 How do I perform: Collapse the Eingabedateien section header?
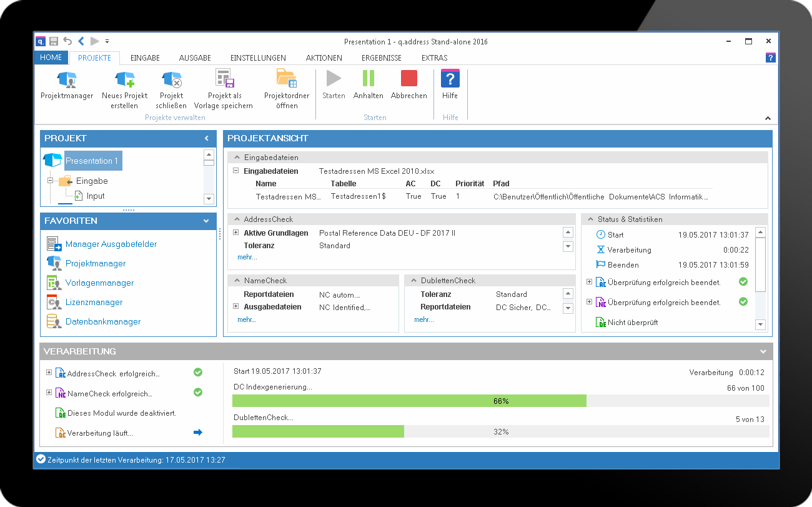coord(235,158)
